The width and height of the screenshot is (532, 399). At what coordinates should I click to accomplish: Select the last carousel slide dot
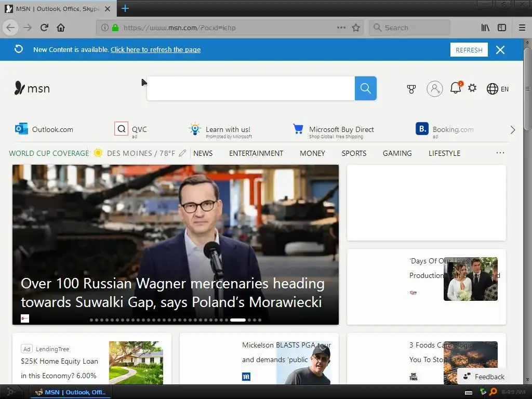(260, 320)
